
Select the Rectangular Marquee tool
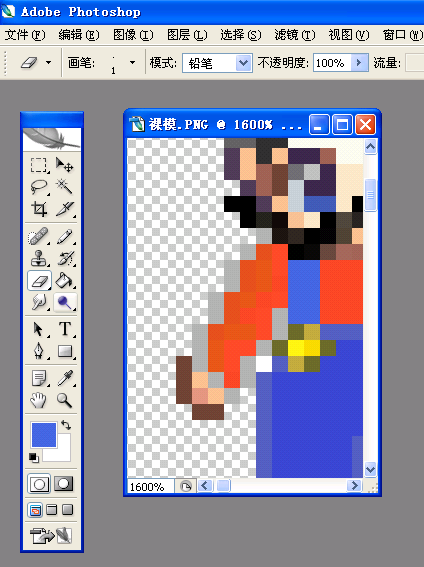(x=39, y=165)
